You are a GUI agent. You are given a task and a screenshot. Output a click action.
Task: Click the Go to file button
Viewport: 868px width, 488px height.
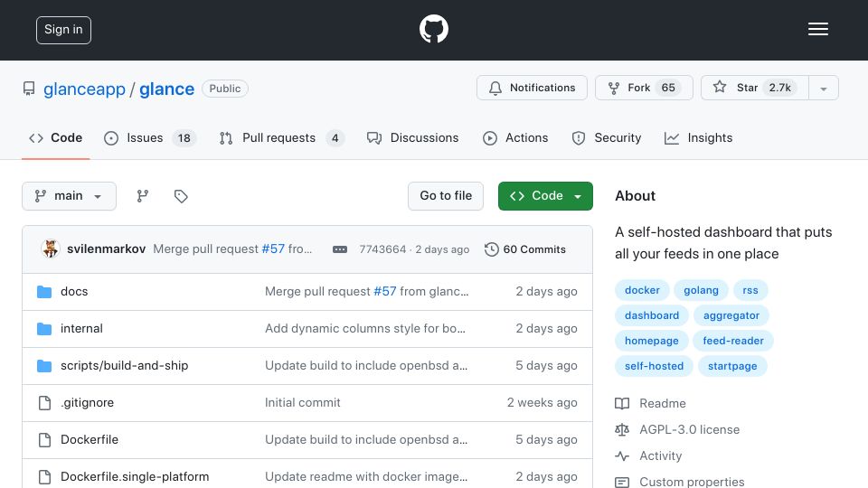point(446,196)
